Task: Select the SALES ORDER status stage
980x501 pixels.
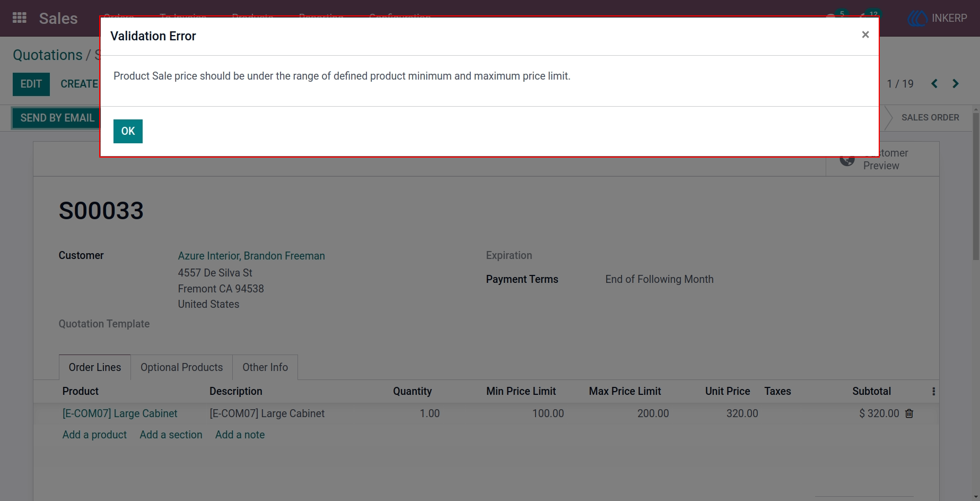Action: pos(930,118)
